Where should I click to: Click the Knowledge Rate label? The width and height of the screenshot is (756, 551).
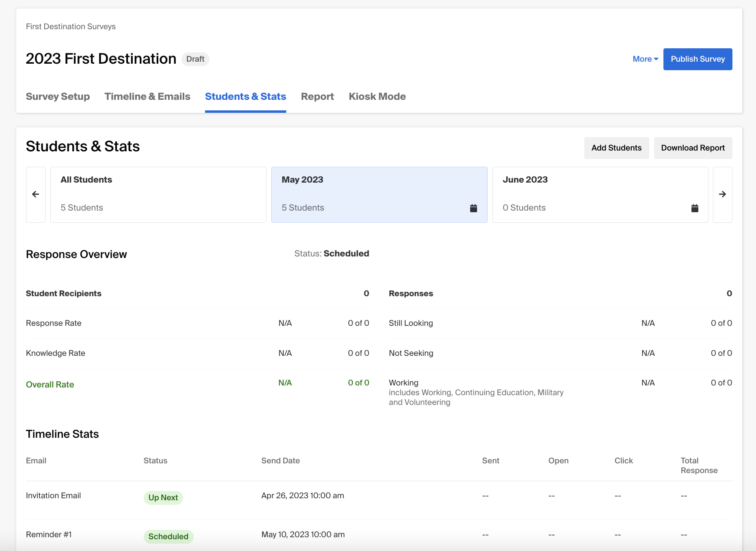pos(56,353)
